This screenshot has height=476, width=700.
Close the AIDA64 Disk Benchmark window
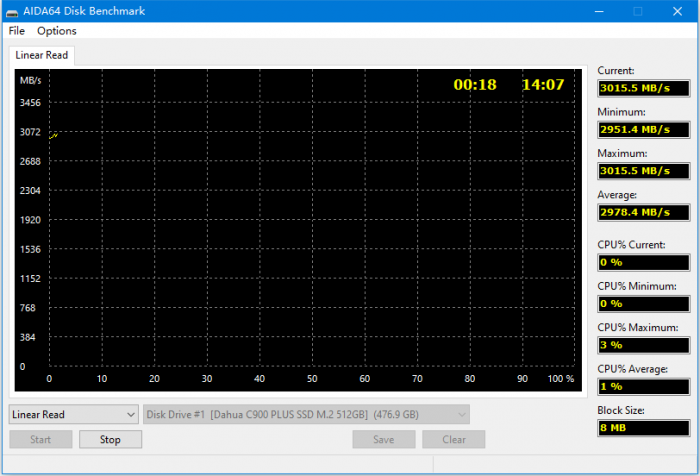[x=679, y=11]
